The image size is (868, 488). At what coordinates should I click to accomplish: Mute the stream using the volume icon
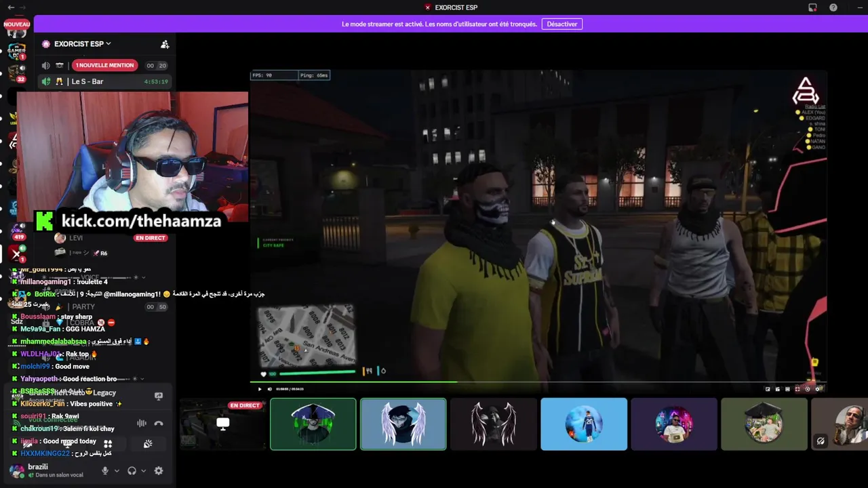269,389
